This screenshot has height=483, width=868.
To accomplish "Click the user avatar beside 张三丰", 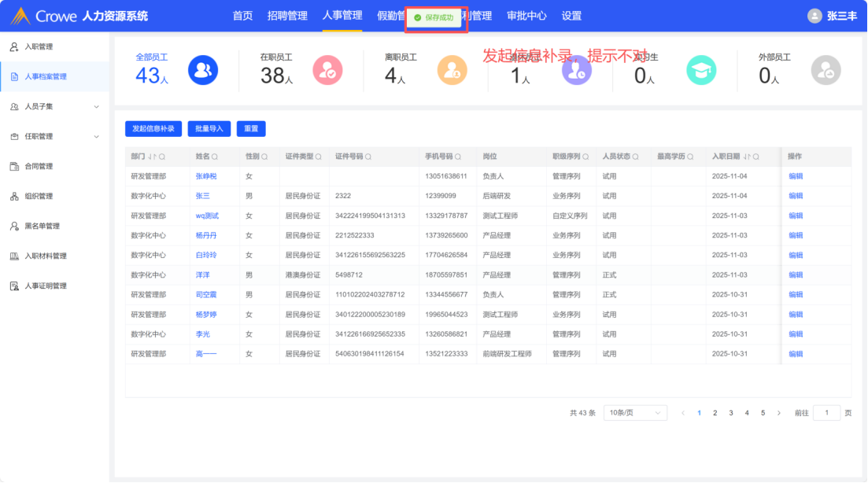I will (x=814, y=16).
